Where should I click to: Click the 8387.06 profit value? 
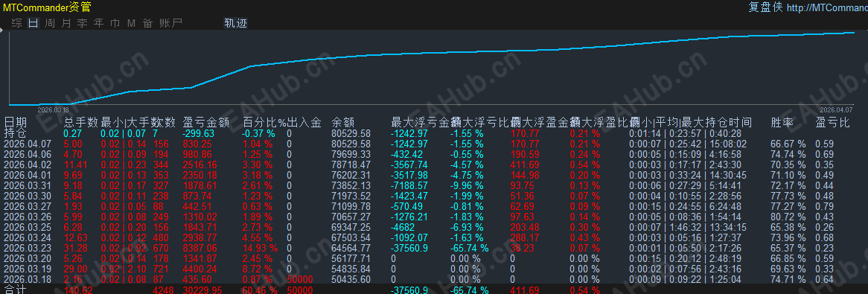coord(200,248)
